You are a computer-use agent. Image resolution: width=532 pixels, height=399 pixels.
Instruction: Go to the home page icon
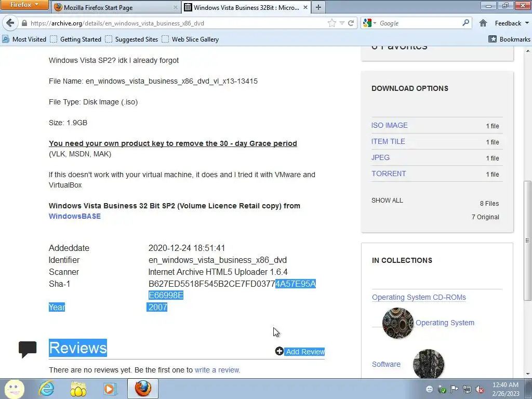(x=483, y=23)
